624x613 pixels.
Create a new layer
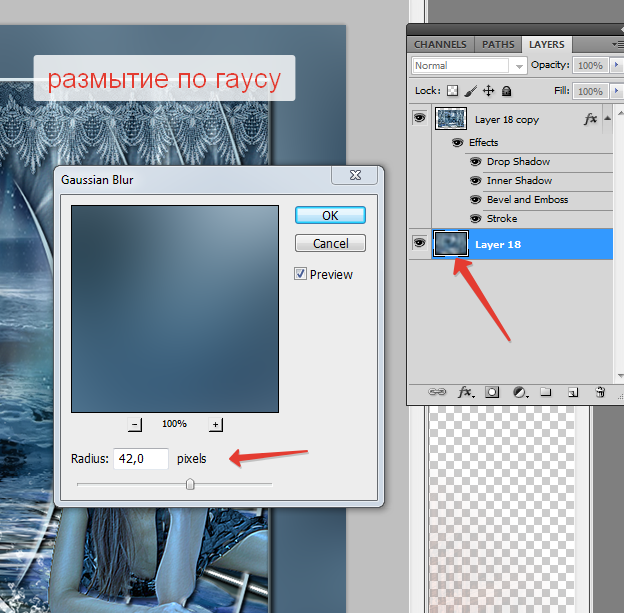pos(573,393)
